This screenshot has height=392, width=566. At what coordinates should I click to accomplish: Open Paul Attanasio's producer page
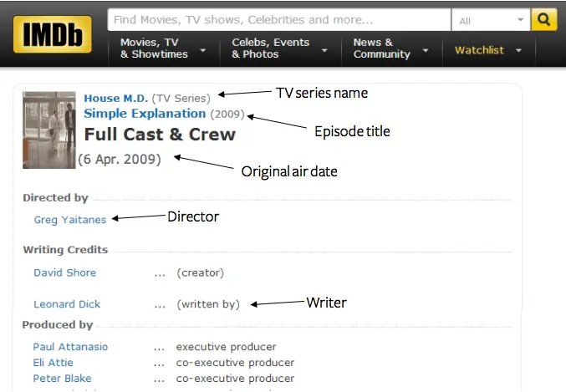[70, 347]
